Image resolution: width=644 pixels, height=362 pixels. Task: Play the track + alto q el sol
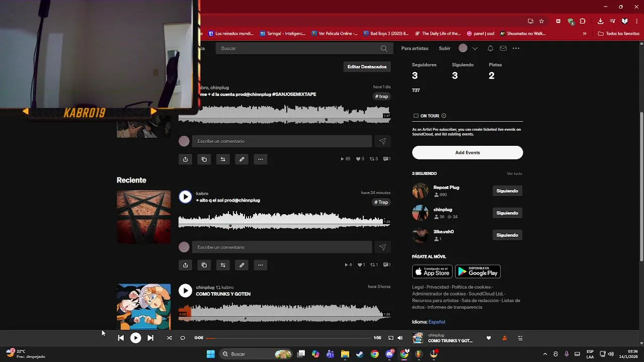coord(185,197)
